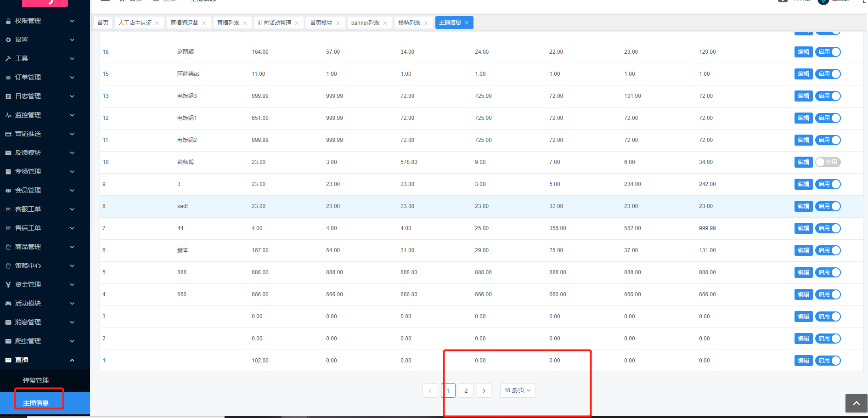The image size is (868, 418).
Task: Click the gear icon beside 设置
Action: [8, 40]
